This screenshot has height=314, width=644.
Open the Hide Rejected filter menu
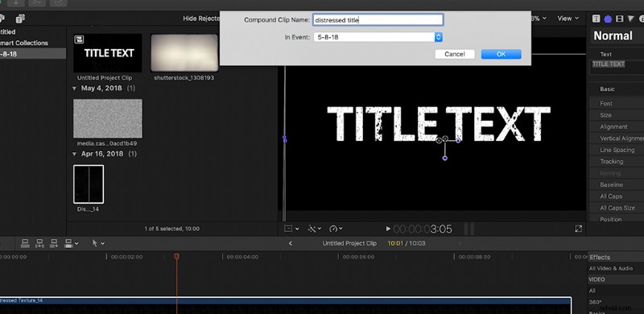[201, 19]
